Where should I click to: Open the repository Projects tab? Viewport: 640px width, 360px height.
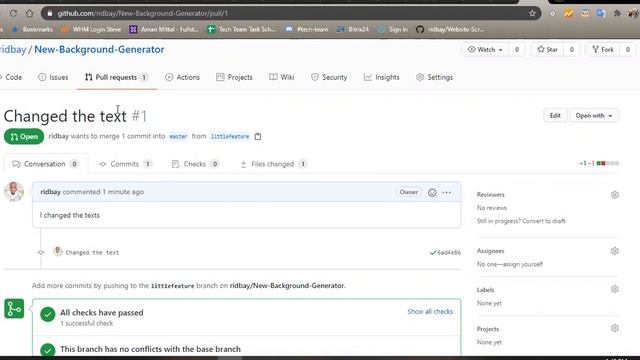coord(234,77)
